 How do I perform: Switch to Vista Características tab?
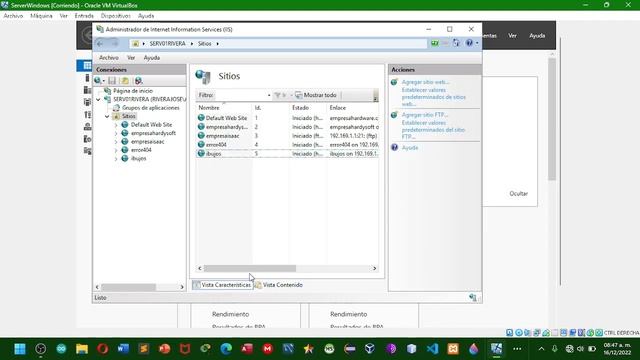(x=222, y=285)
